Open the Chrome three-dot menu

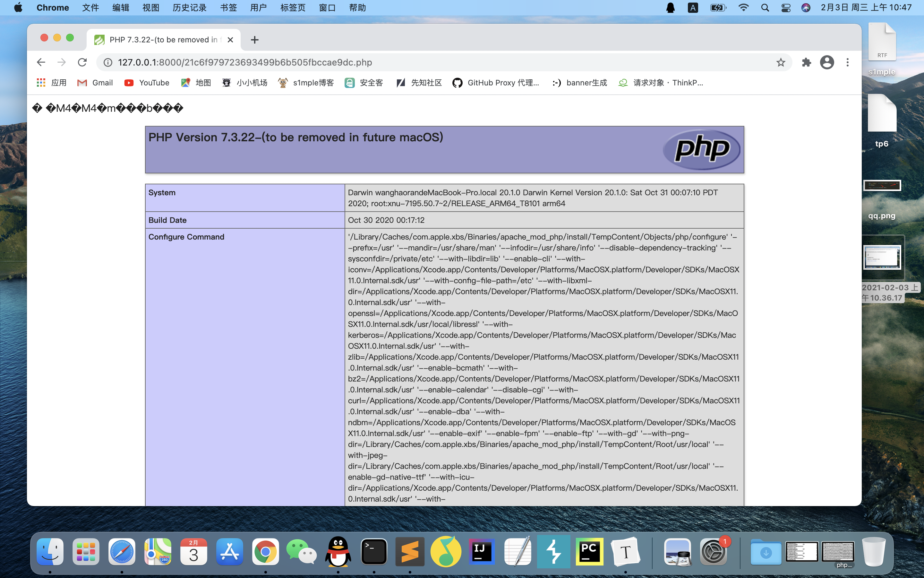point(848,62)
